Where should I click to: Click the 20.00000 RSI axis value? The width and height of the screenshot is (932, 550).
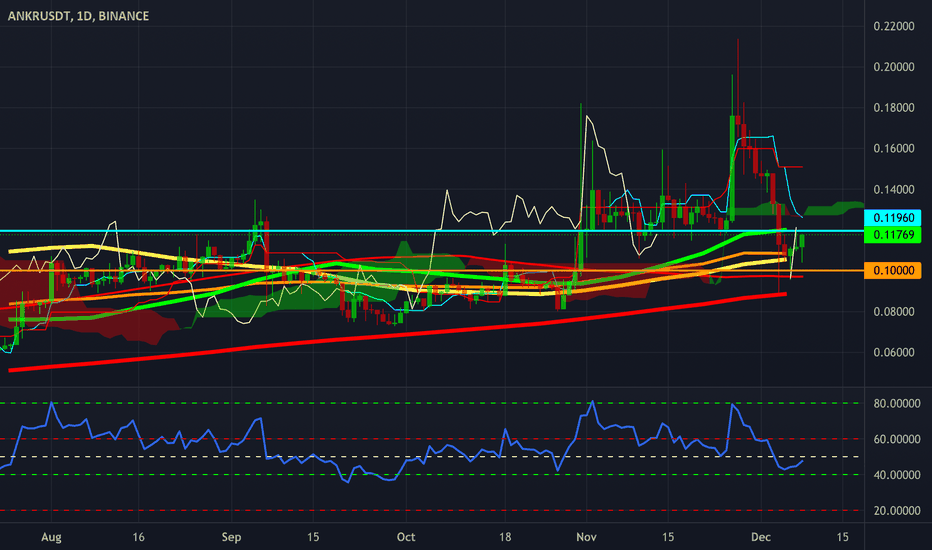[896, 511]
